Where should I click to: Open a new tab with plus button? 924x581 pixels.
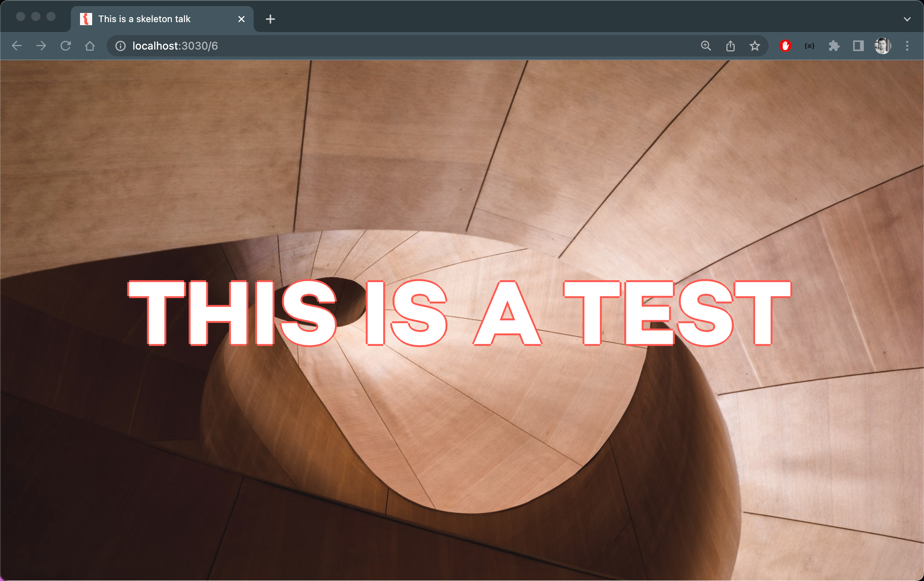tap(270, 19)
